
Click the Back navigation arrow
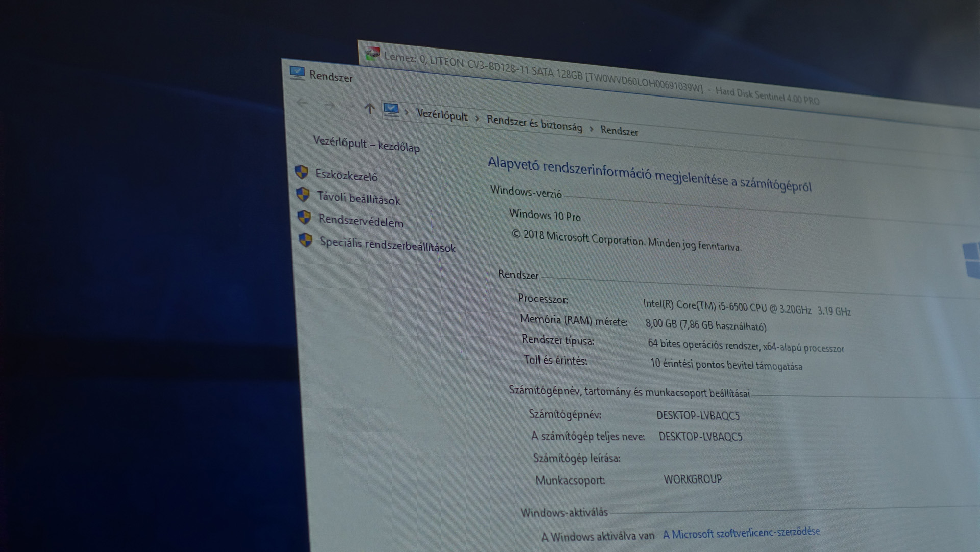[302, 103]
